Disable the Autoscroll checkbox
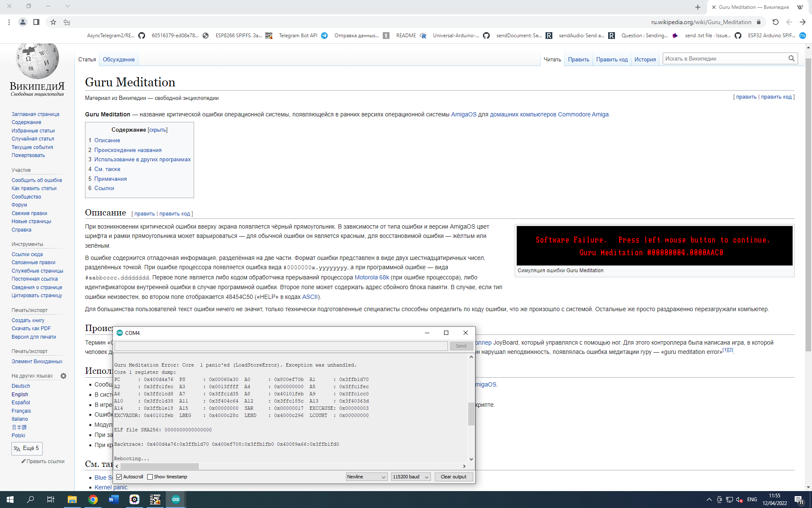This screenshot has height=508, width=812. click(119, 477)
